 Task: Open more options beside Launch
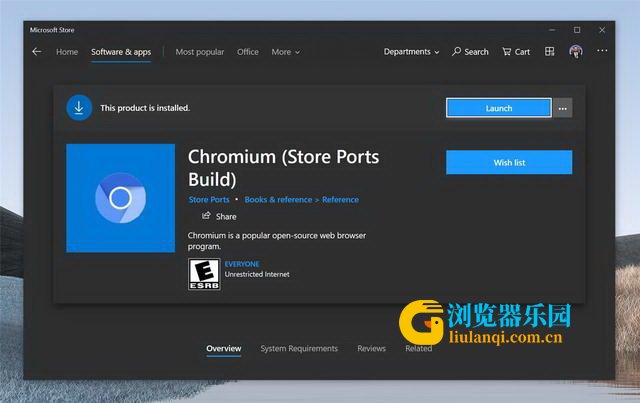[x=562, y=108]
